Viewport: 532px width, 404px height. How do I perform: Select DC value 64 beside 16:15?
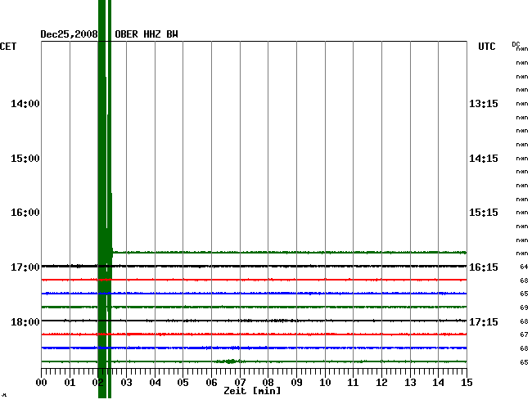tap(524, 267)
